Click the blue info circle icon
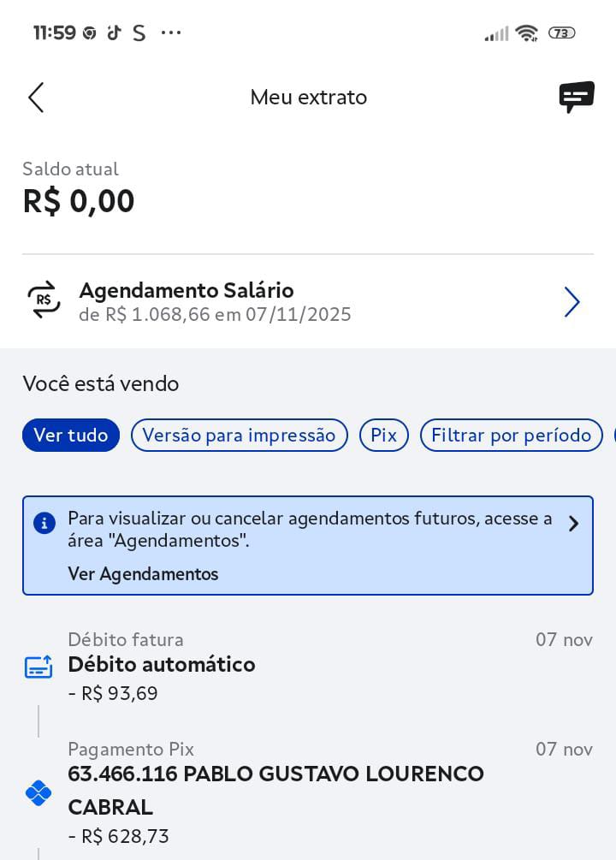 [44, 523]
